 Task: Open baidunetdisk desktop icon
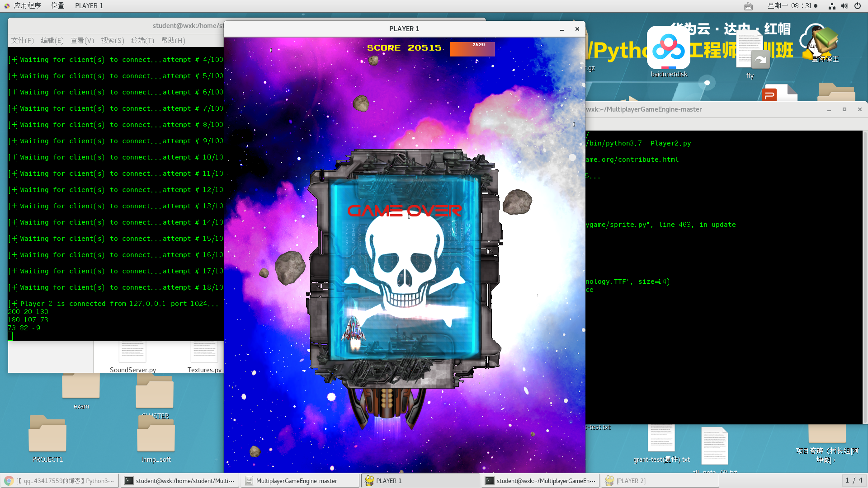pos(669,52)
